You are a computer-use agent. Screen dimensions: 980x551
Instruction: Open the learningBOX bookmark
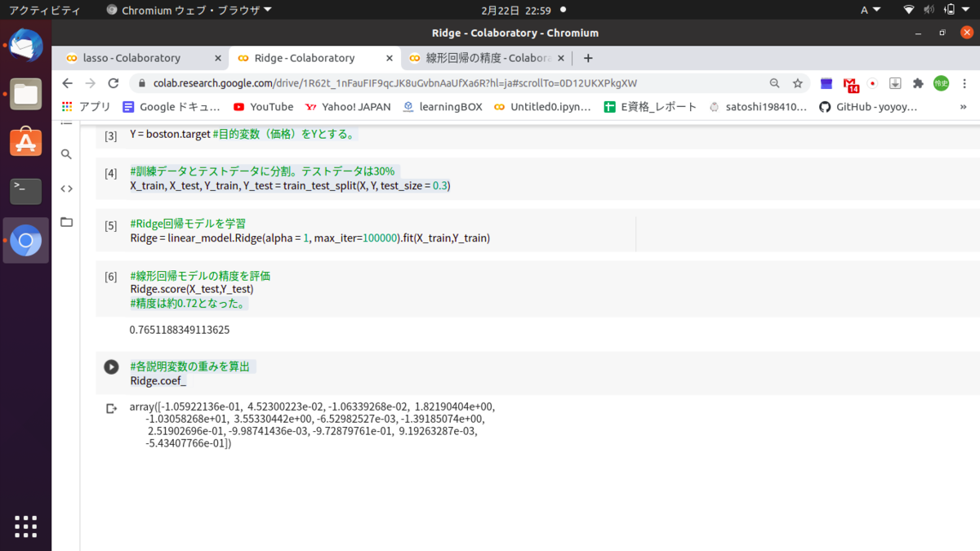coord(443,107)
